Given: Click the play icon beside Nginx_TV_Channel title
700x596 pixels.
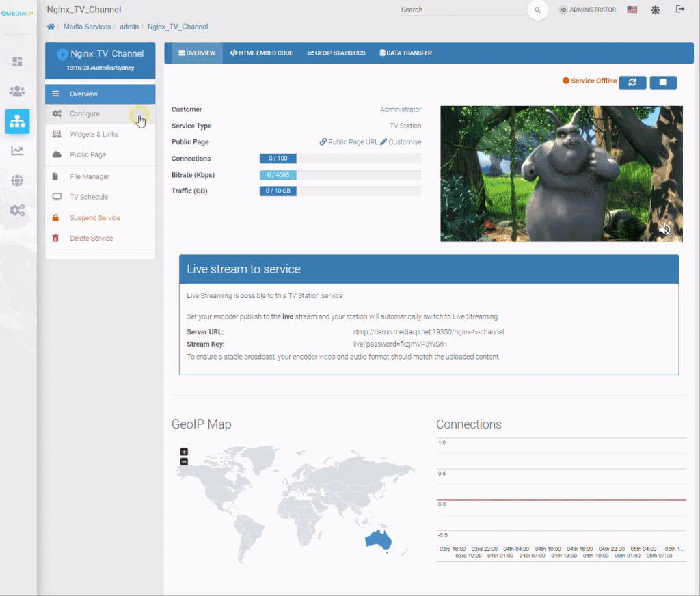Looking at the screenshot, I should tap(62, 54).
